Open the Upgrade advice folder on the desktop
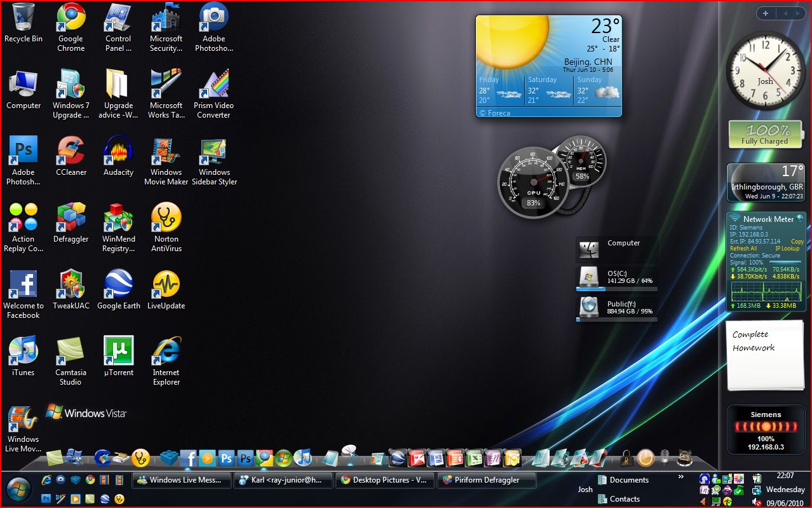Viewport: 812px width, 508px height. coord(118,94)
